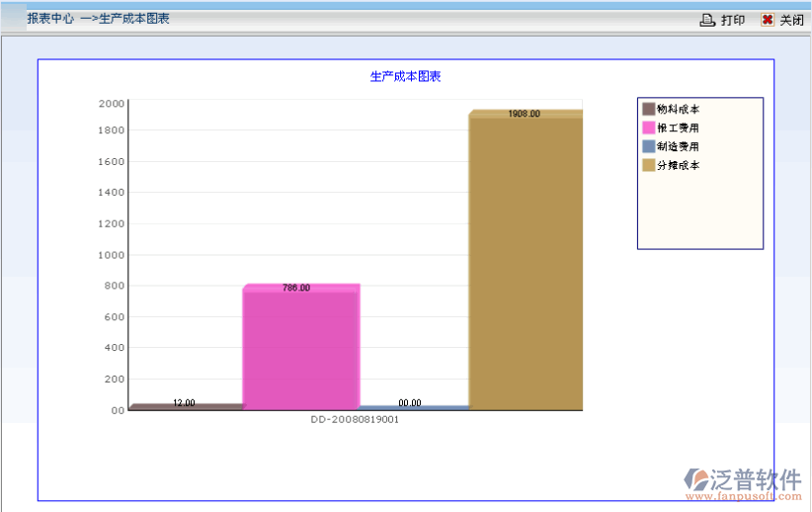The height and width of the screenshot is (512, 812).
Task: Click the printer icon in the header
Action: (x=707, y=20)
